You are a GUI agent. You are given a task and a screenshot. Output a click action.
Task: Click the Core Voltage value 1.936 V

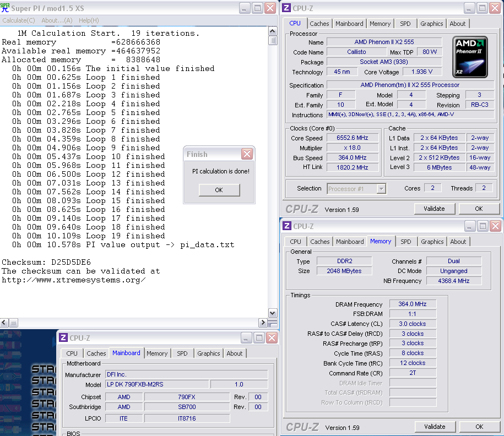422,72
